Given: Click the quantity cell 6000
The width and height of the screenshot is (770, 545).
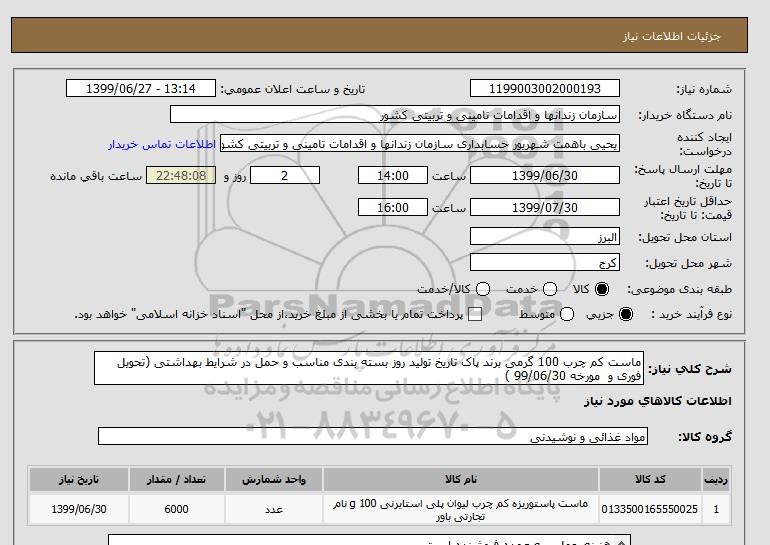Looking at the screenshot, I should point(176,510).
